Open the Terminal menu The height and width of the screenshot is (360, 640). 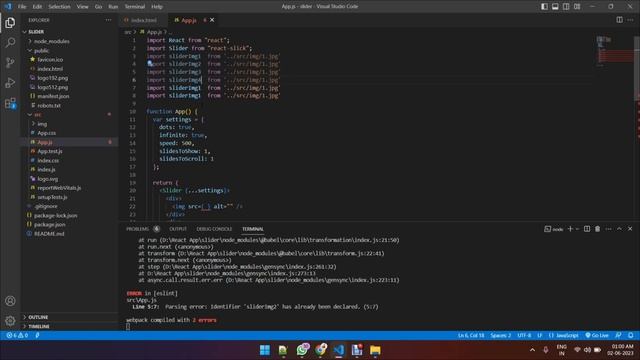pos(135,7)
